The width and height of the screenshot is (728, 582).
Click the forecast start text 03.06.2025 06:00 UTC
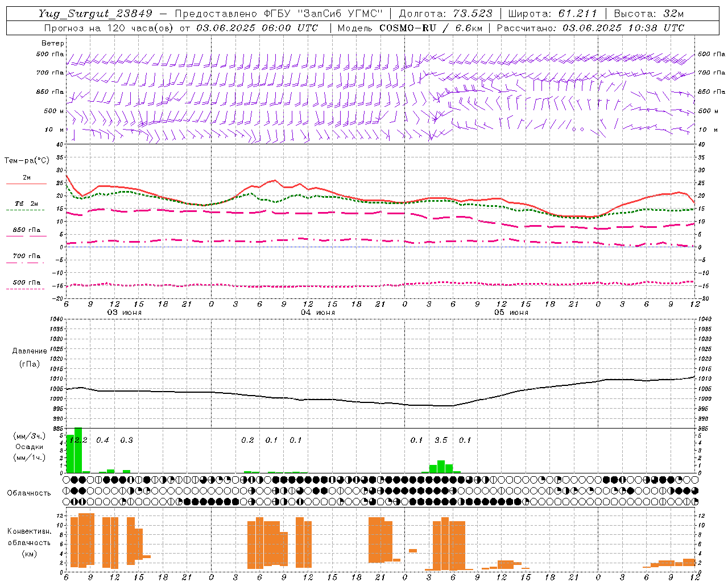click(x=257, y=28)
